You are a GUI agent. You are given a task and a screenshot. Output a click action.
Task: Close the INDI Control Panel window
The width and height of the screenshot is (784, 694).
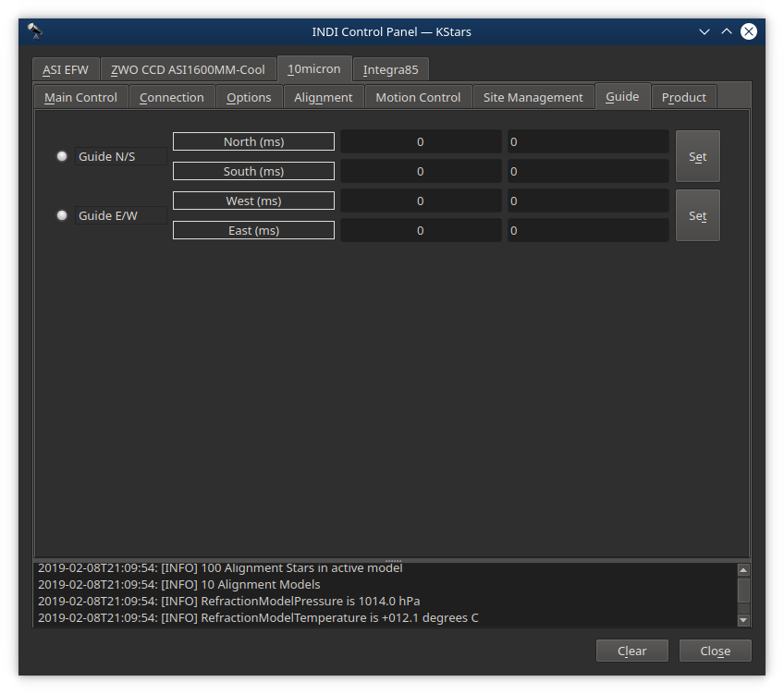click(749, 31)
